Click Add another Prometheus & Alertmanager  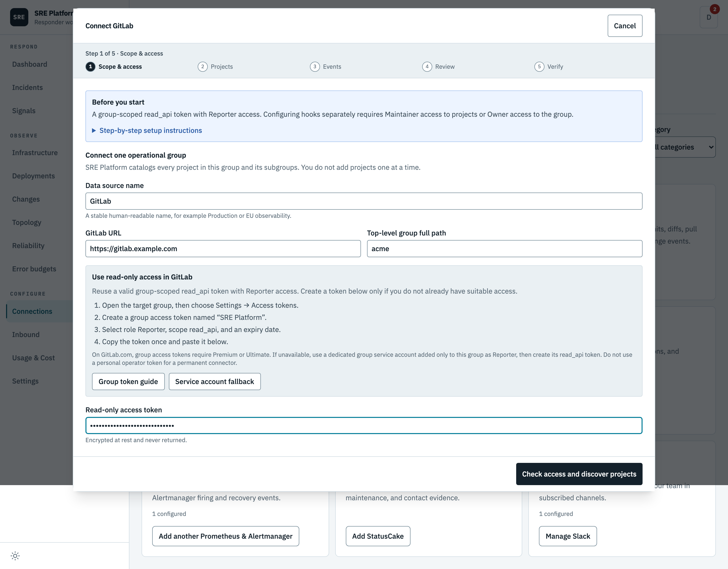(x=226, y=536)
